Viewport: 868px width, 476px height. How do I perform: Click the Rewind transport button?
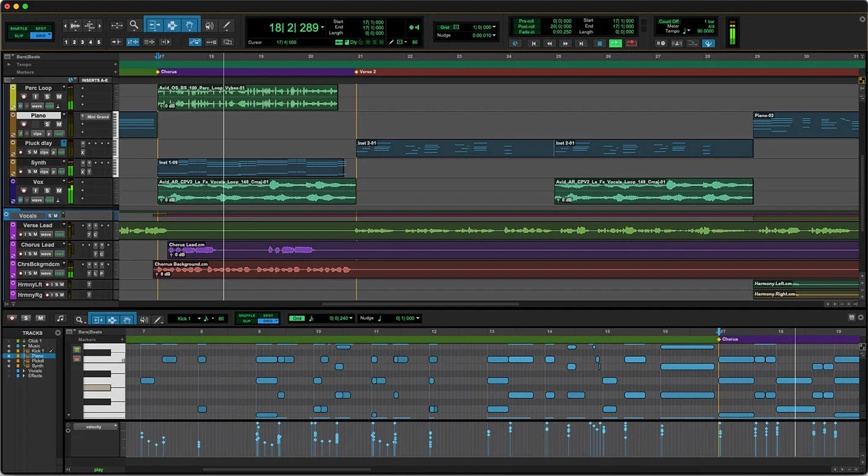(549, 43)
